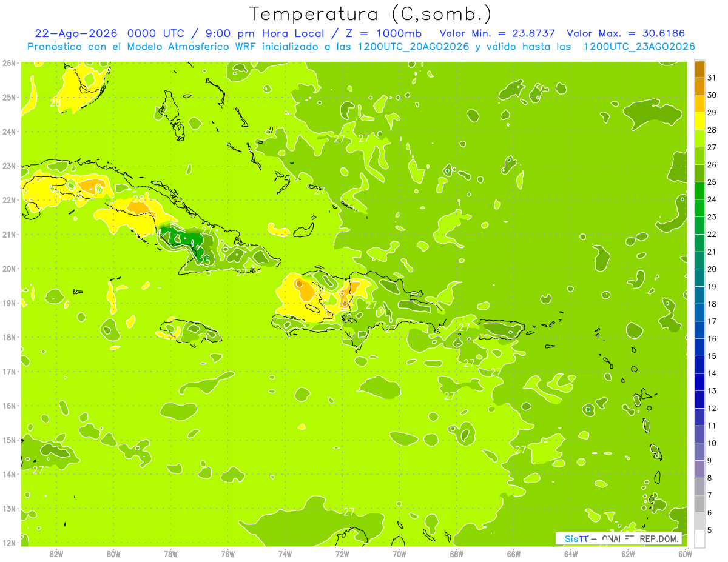This screenshot has height=562, width=728.
Task: Click the "1200UTC_23AGO2026" valid-until time
Action: click(639, 47)
